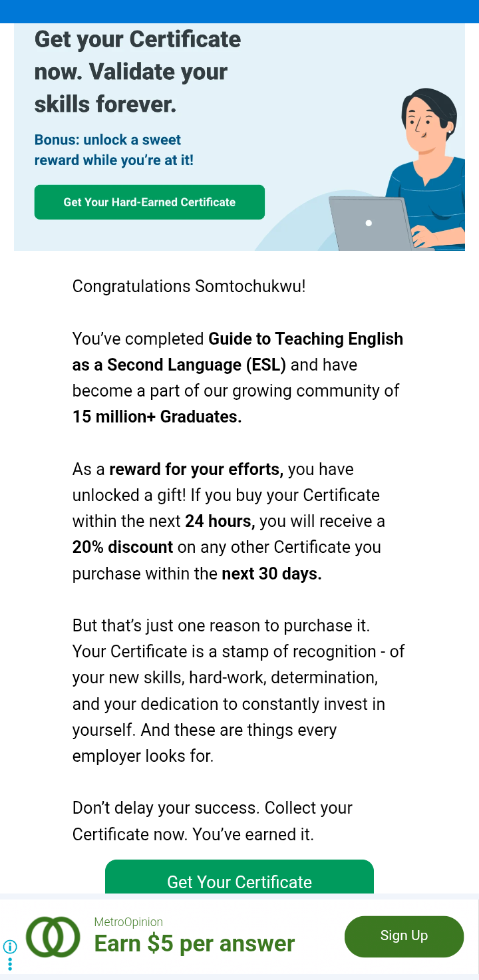
Task: Click the MetroOpinion interlocking rings logo
Action: [x=53, y=937]
